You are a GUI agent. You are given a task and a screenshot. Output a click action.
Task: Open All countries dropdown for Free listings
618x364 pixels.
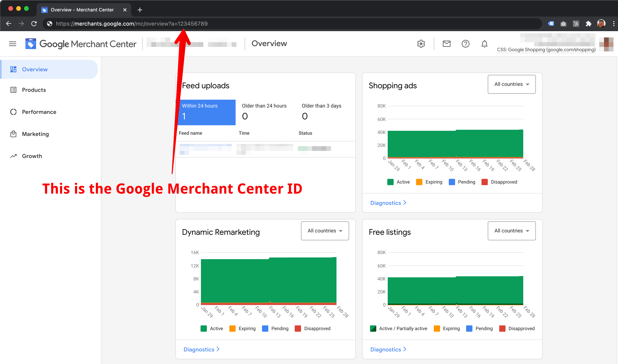pos(512,231)
